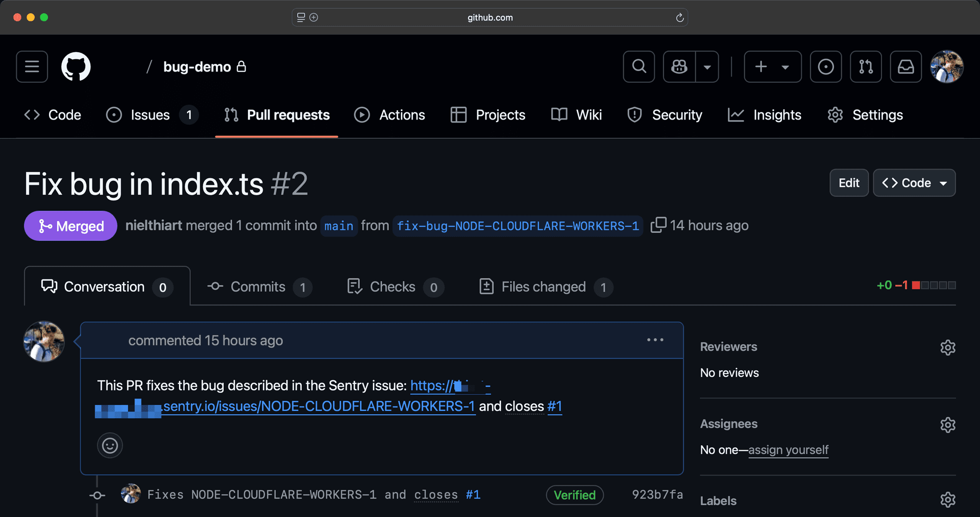980x517 pixels.
Task: Open the pull requests icon near the avatar
Action: [866, 66]
